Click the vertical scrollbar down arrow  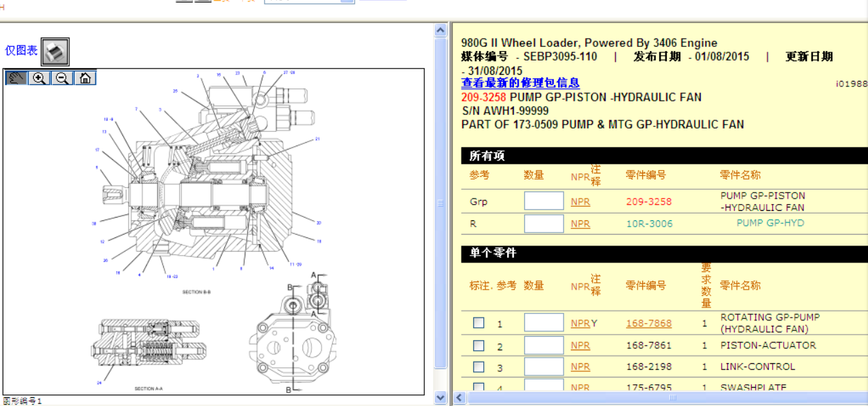(440, 398)
